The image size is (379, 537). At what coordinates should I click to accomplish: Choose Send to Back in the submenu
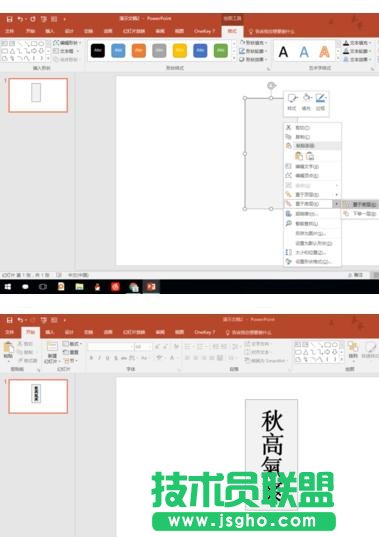tap(361, 204)
